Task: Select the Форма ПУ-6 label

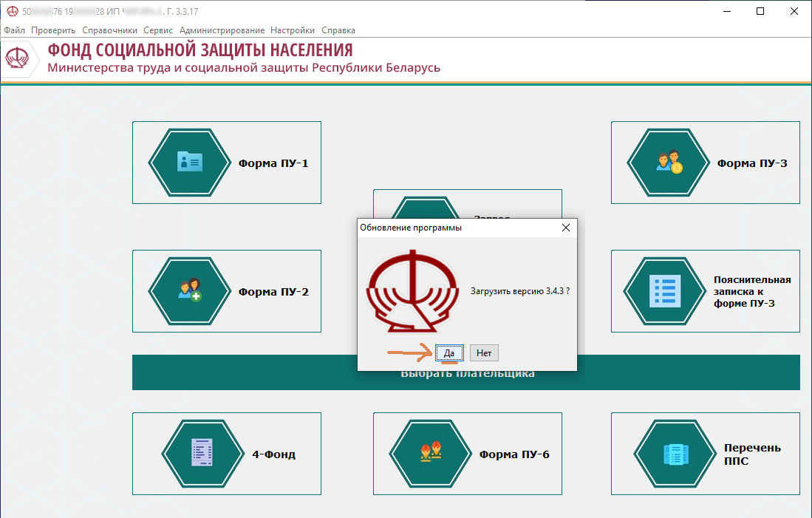Action: tap(514, 454)
